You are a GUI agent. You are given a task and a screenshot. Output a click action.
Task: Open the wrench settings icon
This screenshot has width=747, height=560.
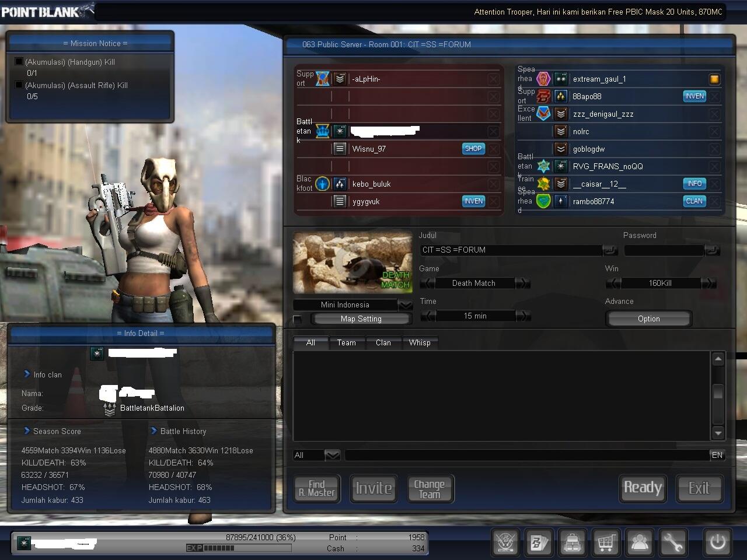click(x=673, y=542)
